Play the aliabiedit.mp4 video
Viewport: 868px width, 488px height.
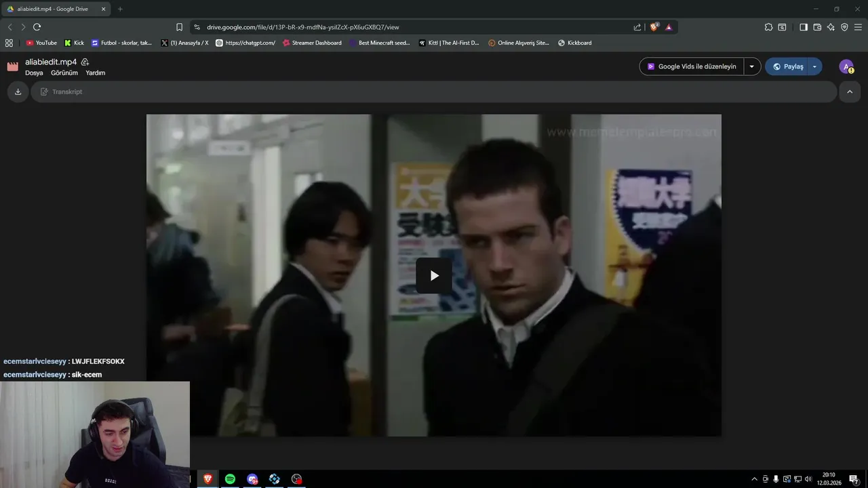point(434,275)
